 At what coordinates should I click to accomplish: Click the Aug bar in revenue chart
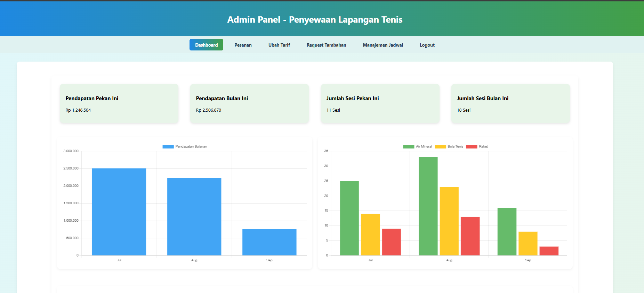(194, 216)
